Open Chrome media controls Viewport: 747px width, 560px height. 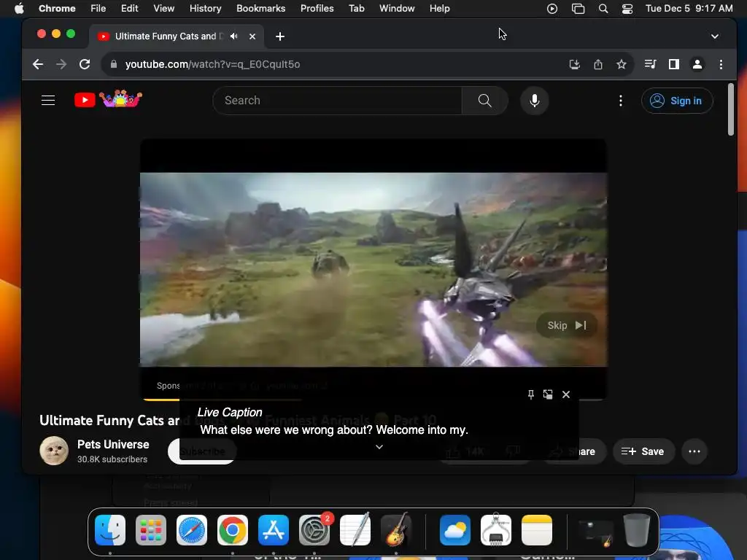650,64
